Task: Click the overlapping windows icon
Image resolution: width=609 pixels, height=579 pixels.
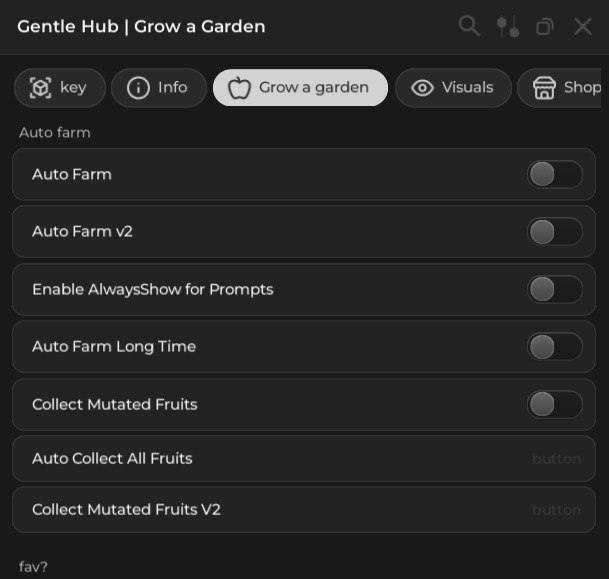Action: pos(545,27)
